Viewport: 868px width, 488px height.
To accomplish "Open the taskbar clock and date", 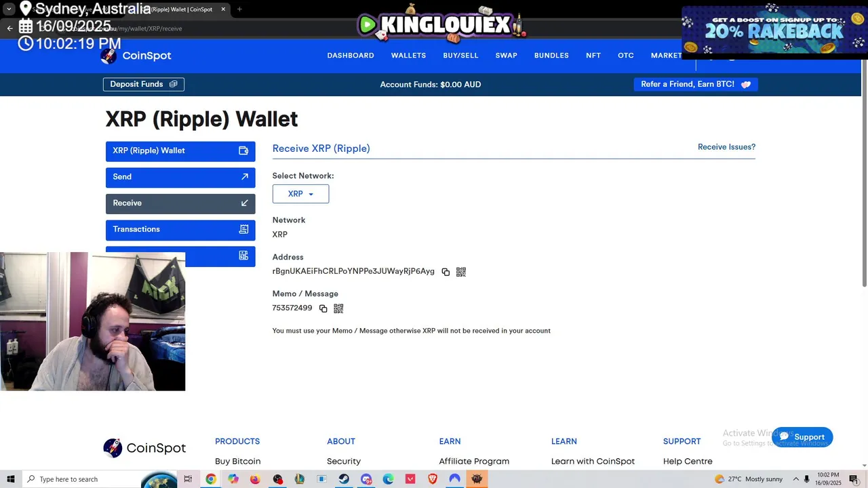I will 829,479.
